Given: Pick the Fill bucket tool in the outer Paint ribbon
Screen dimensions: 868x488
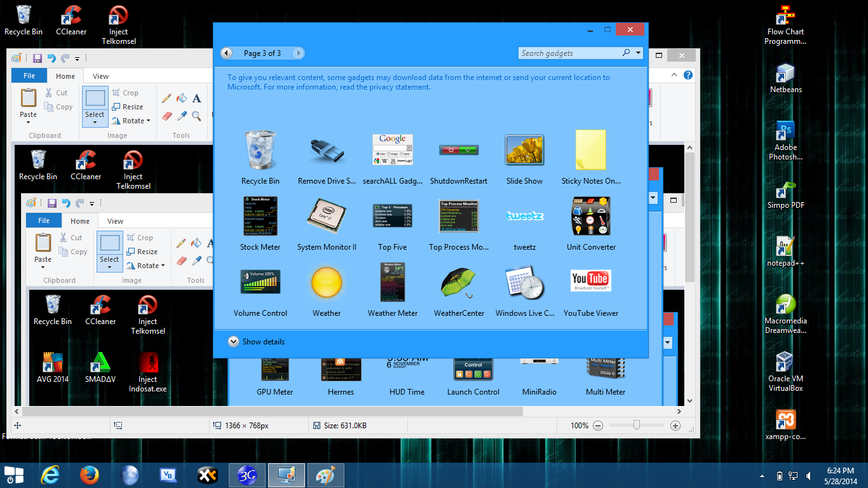Looking at the screenshot, I should pyautogui.click(x=182, y=98).
